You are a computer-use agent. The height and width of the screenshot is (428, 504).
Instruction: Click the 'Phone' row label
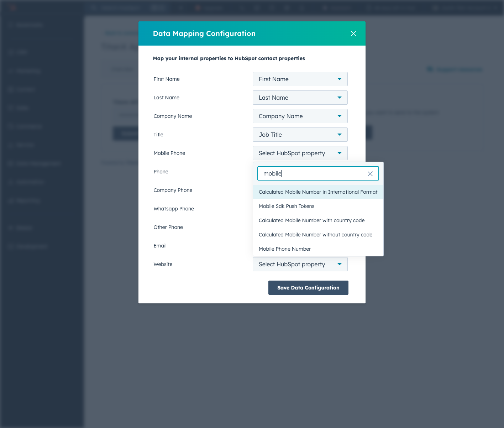tap(161, 172)
